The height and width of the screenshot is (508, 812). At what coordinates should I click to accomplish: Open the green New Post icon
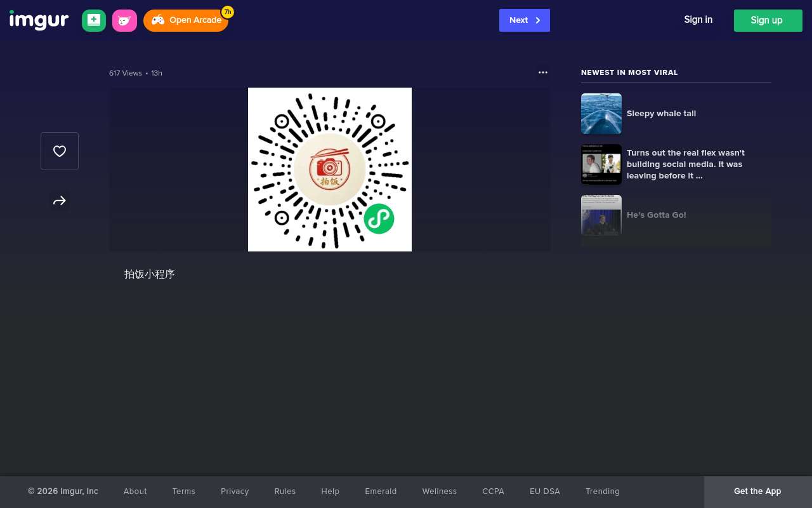pos(94,20)
